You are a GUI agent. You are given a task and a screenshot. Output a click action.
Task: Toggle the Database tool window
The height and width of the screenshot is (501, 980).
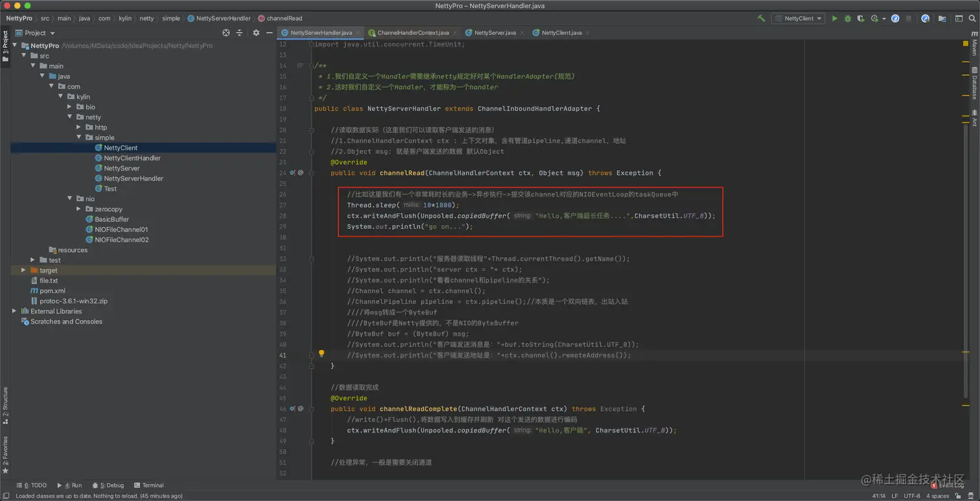[974, 83]
